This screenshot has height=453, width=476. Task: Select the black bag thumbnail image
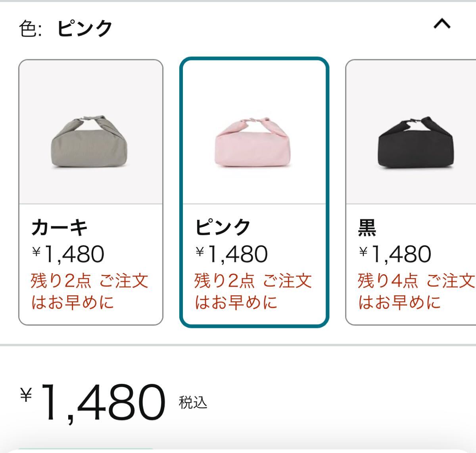pyautogui.click(x=415, y=143)
